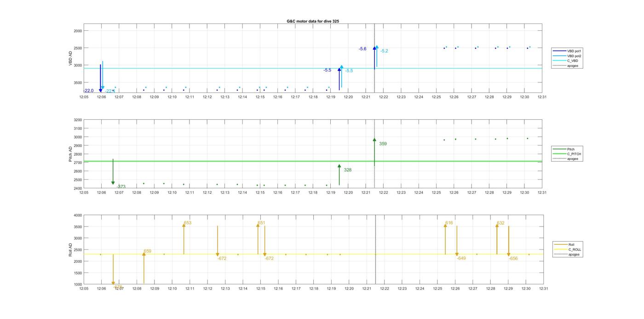Click the title "G&C motor data for dive 325"
The image size is (644, 319).
tap(313, 21)
